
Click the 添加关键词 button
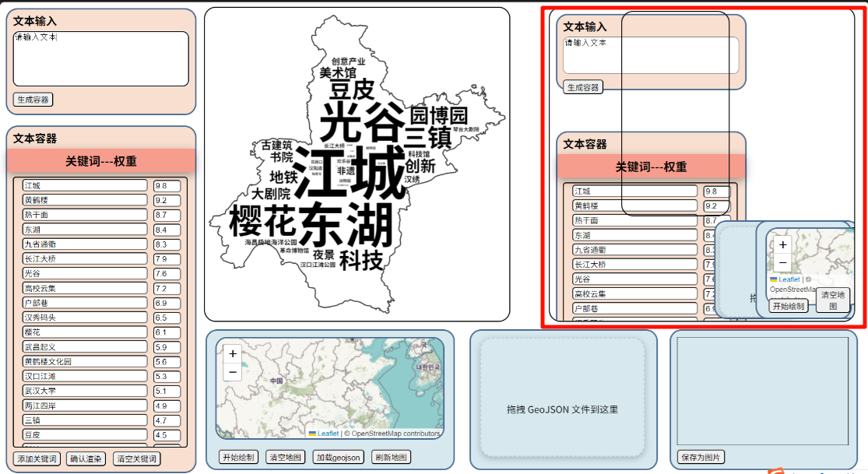click(x=37, y=458)
